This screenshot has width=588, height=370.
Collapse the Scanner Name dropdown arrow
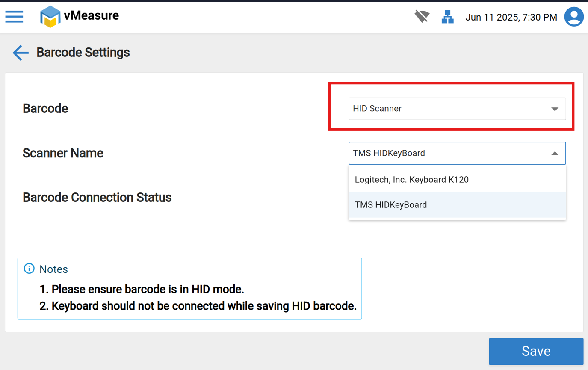(x=555, y=153)
